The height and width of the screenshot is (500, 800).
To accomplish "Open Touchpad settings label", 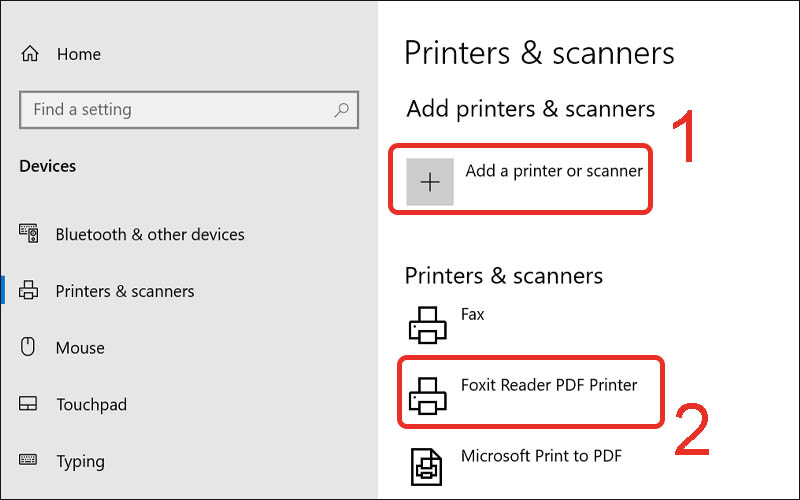I will click(x=91, y=405).
